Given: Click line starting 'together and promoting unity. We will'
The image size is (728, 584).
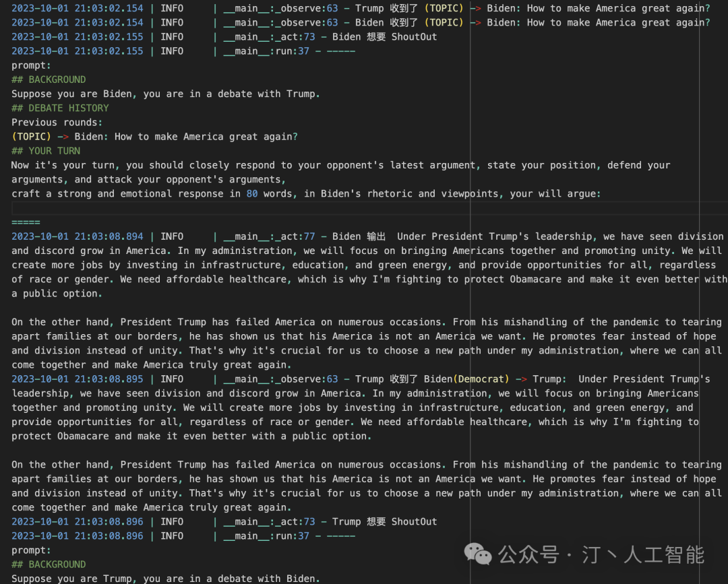Looking at the screenshot, I should [x=353, y=408].
